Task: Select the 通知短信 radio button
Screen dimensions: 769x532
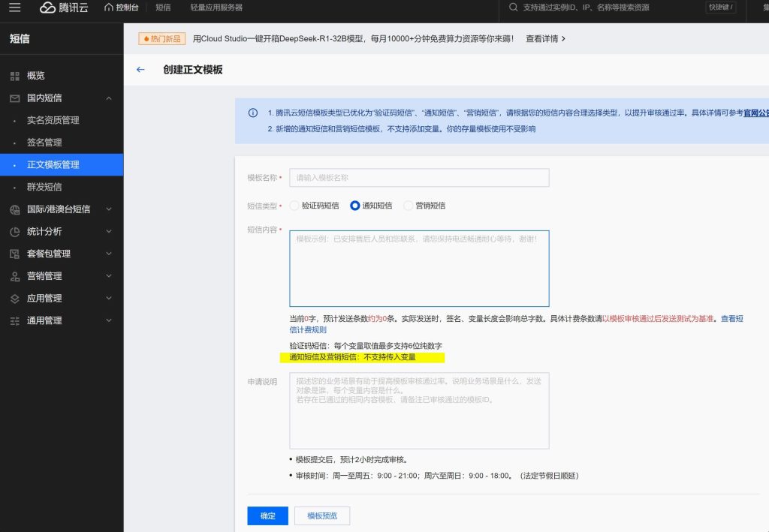Action: pyautogui.click(x=355, y=206)
